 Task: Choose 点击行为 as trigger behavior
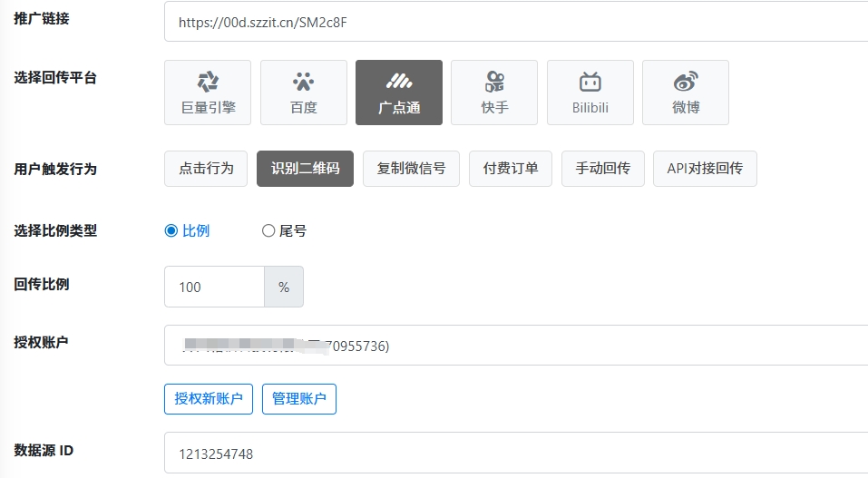[206, 169]
